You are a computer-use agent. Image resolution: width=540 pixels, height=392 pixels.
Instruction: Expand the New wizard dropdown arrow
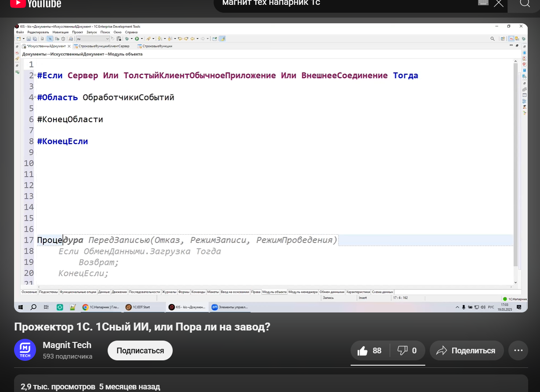24,39
